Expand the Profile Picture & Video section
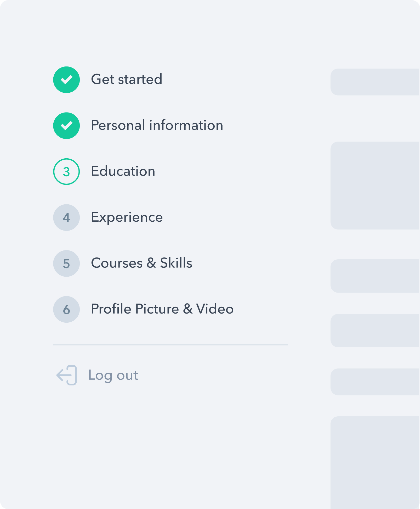 click(x=162, y=309)
